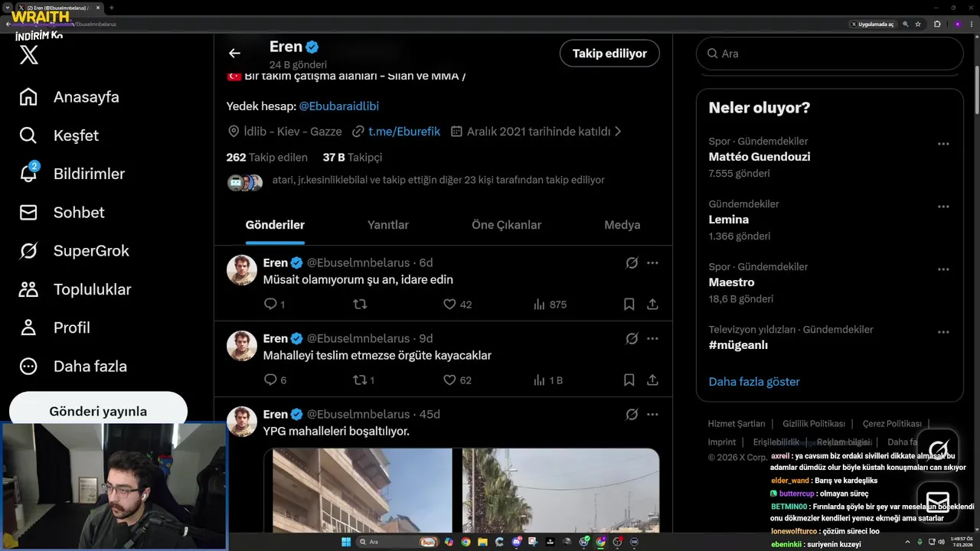The height and width of the screenshot is (551, 980).
Task: Open the X logo home icon
Action: tap(29, 54)
